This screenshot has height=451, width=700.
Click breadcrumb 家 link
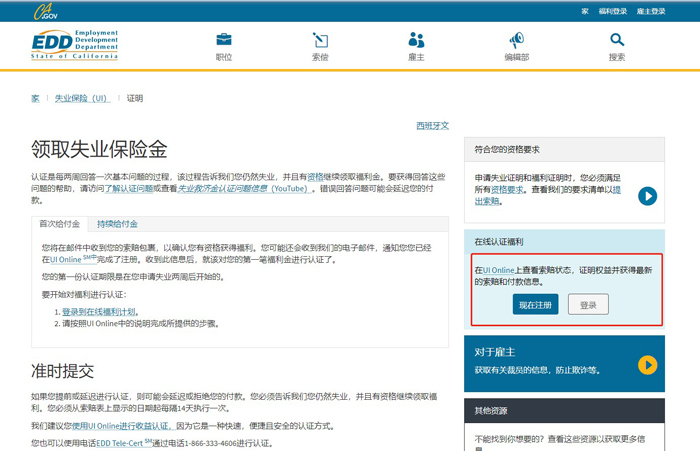(x=35, y=98)
